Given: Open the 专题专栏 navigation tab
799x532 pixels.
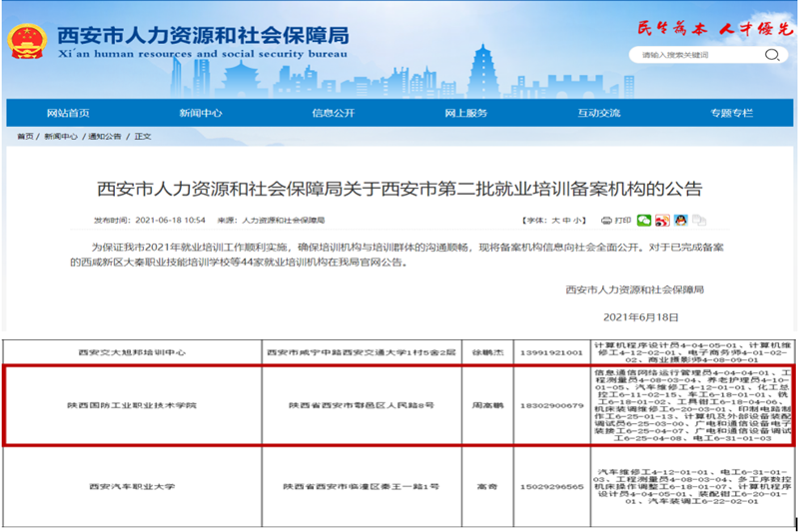Looking at the screenshot, I should (x=730, y=113).
